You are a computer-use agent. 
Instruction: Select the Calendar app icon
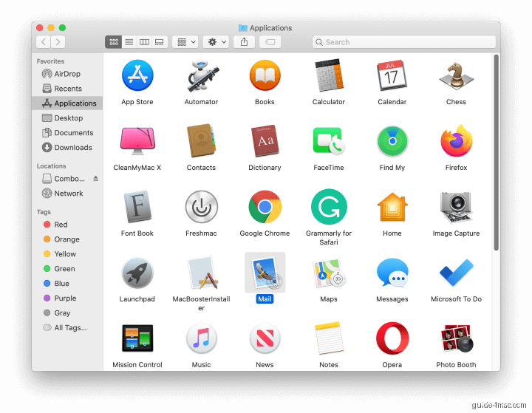coord(392,75)
